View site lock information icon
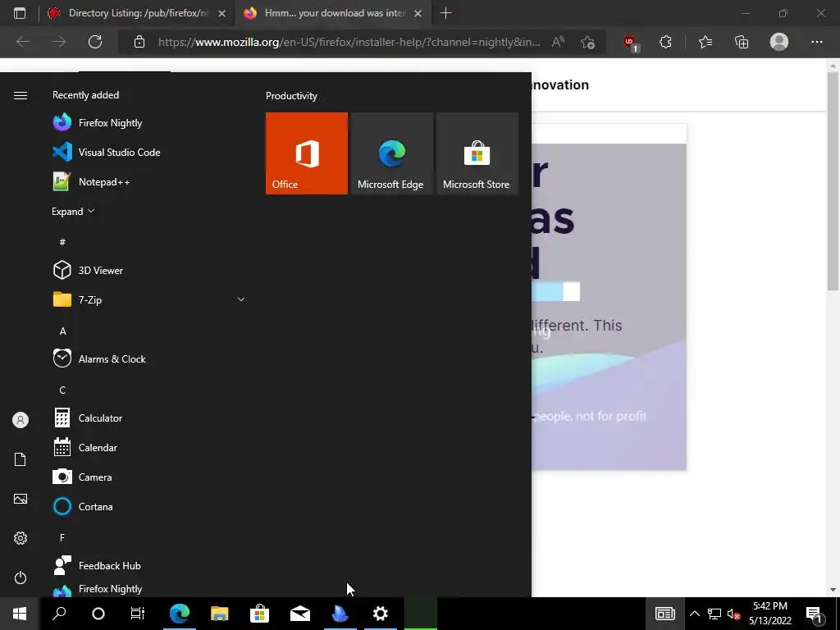The height and width of the screenshot is (630, 840). tap(139, 42)
